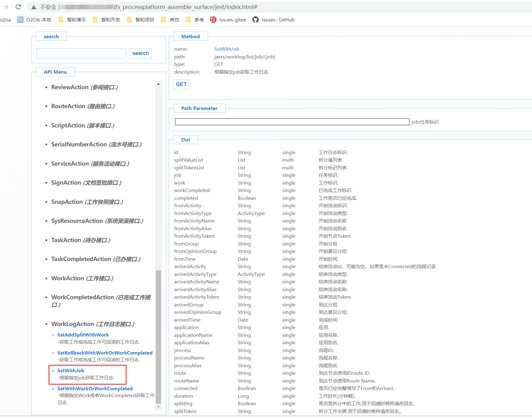Select listAddSplitWithWork in the API menu
This screenshot has width=532, height=417.
pyautogui.click(x=83, y=335)
